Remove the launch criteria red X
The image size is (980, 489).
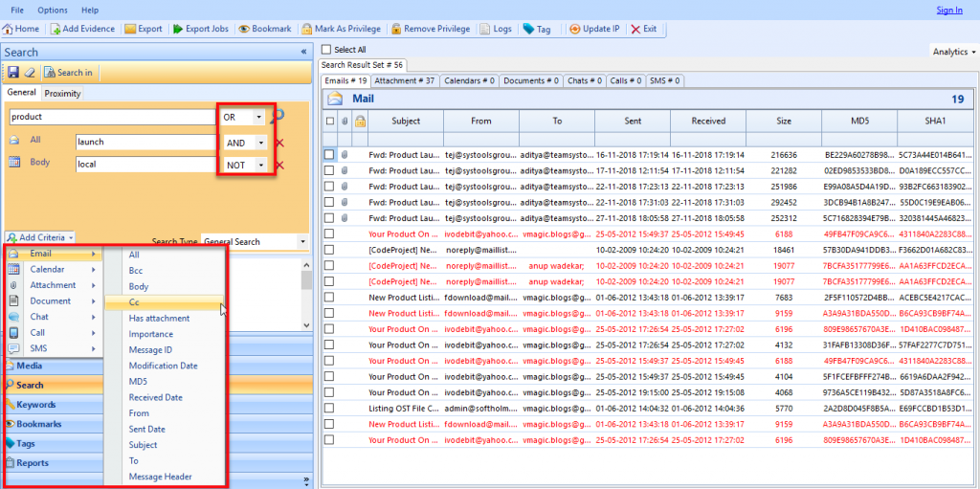279,143
